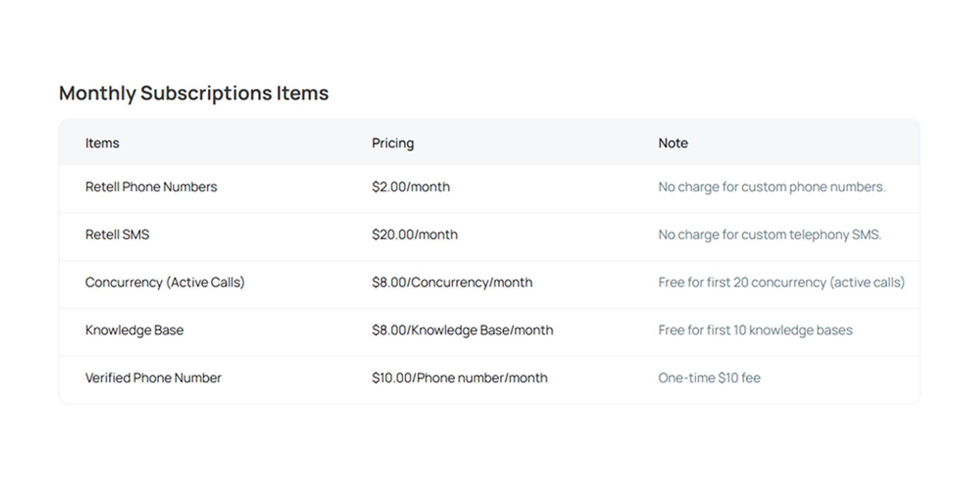Click the 'Free for first 20 concurrency' note
Image resolution: width=980 pixels, height=490 pixels.
click(781, 283)
